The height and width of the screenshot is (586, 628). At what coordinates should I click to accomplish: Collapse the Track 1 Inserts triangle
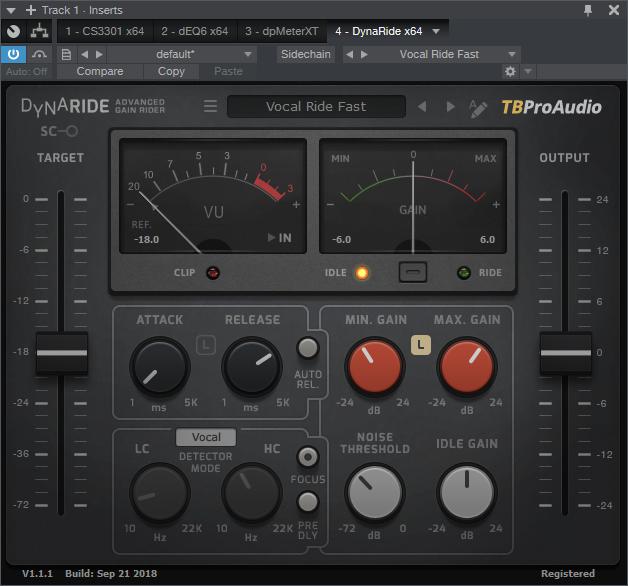click(x=11, y=10)
